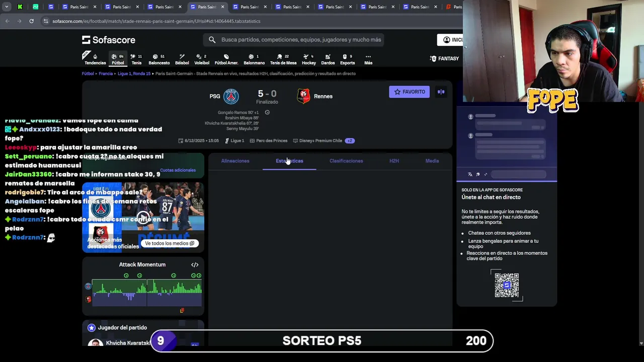Click the Jugador del partido star icon
The height and width of the screenshot is (362, 644).
coord(92,328)
